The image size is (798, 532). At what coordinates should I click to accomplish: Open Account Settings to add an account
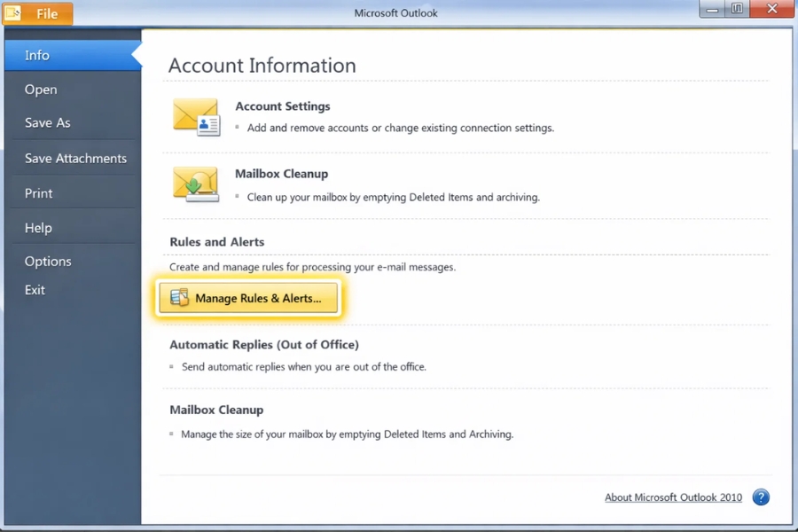tap(282, 106)
